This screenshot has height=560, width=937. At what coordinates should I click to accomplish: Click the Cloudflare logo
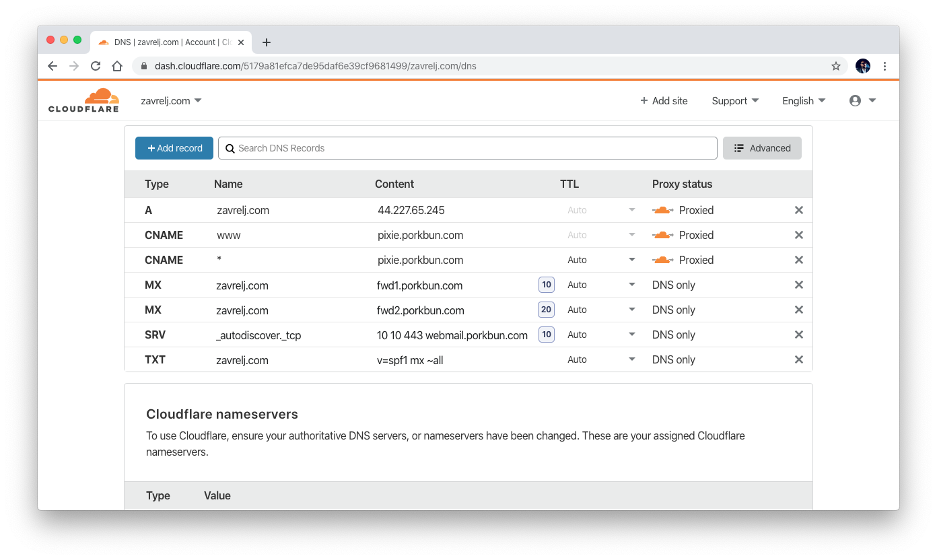pos(83,100)
